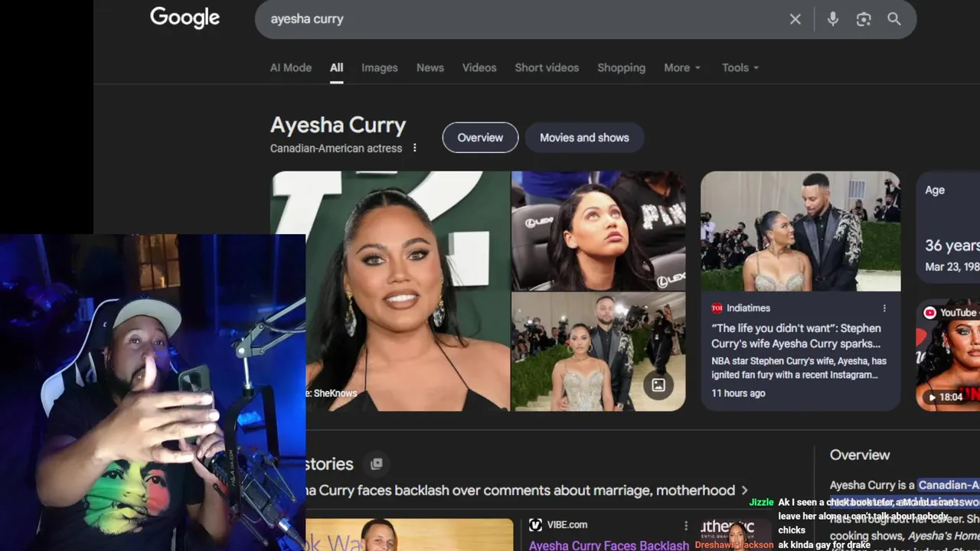Screen dimensions: 980x551
Task: Click the Jizzle username in chat overlay
Action: tap(761, 503)
